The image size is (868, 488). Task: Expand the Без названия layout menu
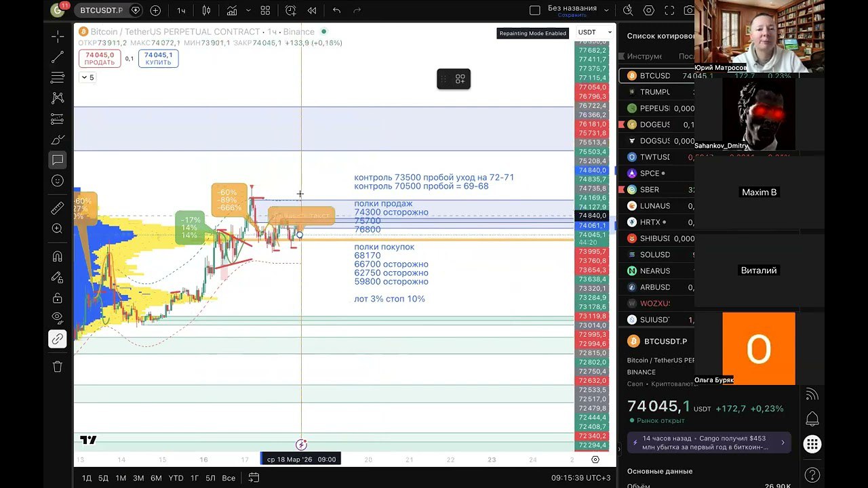pyautogui.click(x=606, y=10)
